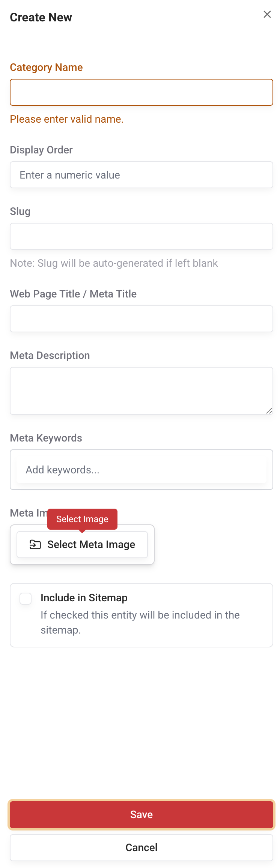This screenshot has height=868, width=280.
Task: Click the Meta Keywords label
Action: coord(46,438)
